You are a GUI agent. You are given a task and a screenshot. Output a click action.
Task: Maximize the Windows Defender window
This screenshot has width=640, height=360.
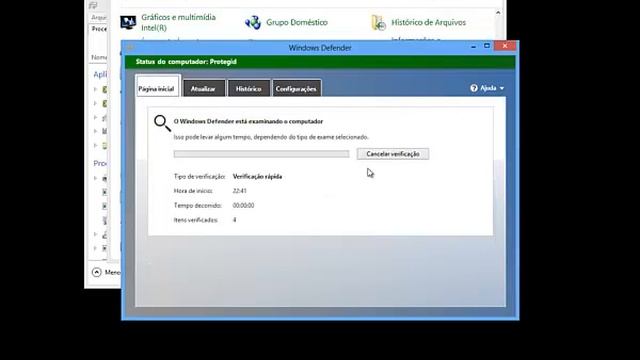(x=487, y=46)
